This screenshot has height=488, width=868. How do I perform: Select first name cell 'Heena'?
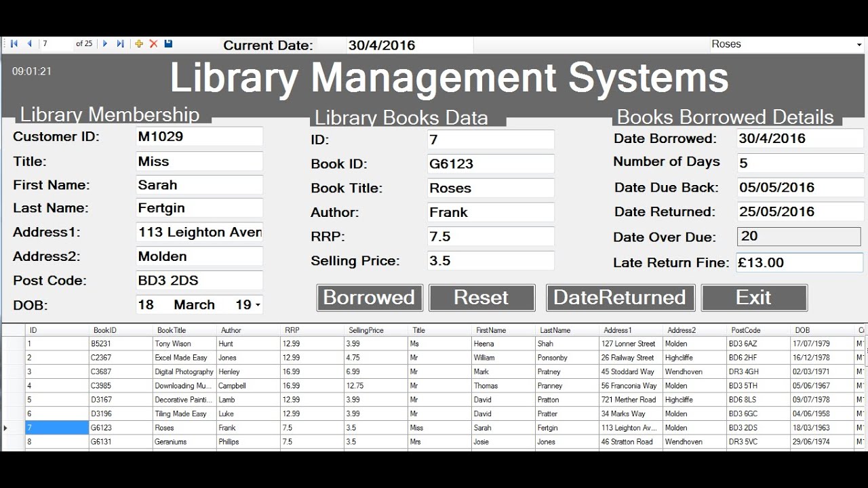pos(503,344)
